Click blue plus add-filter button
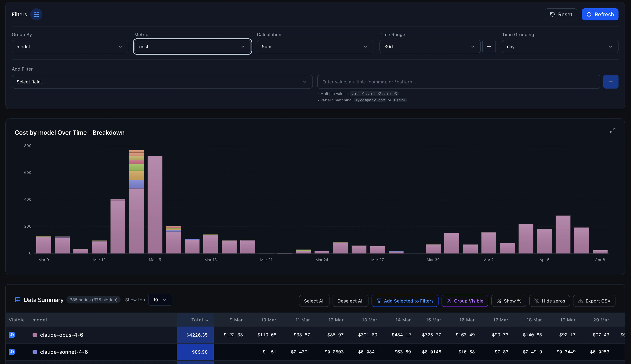 (x=611, y=82)
